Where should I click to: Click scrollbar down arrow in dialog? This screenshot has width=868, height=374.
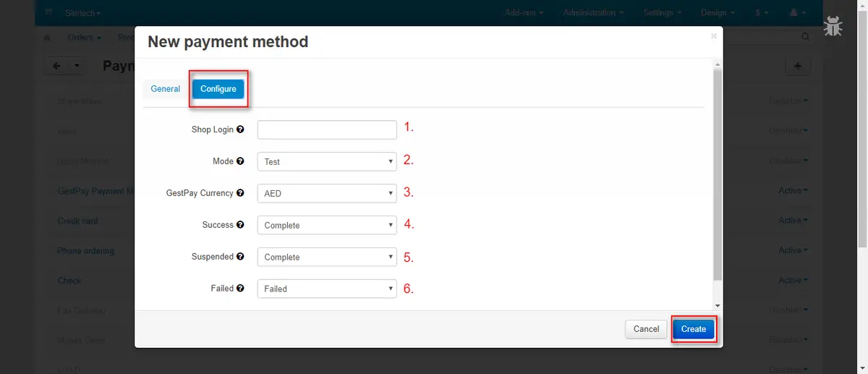pos(718,306)
